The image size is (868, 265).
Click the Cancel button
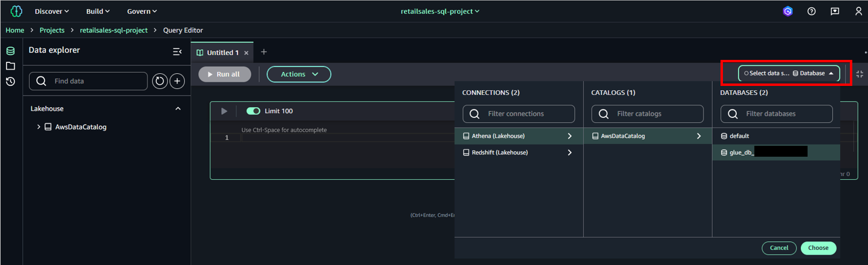[779, 248]
